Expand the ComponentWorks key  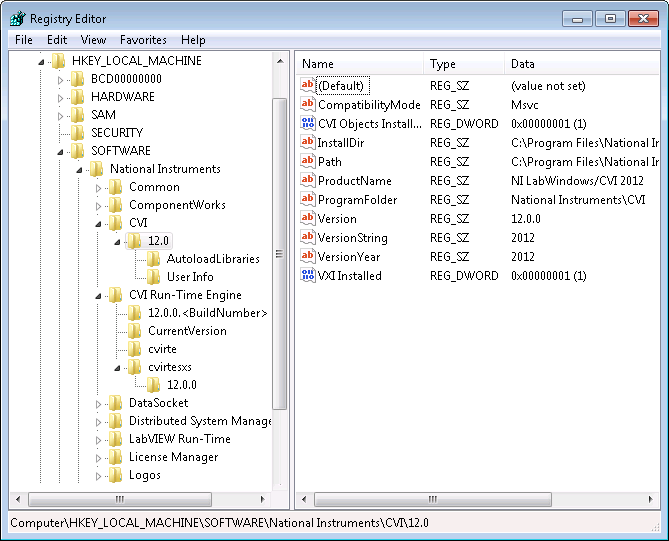98,206
